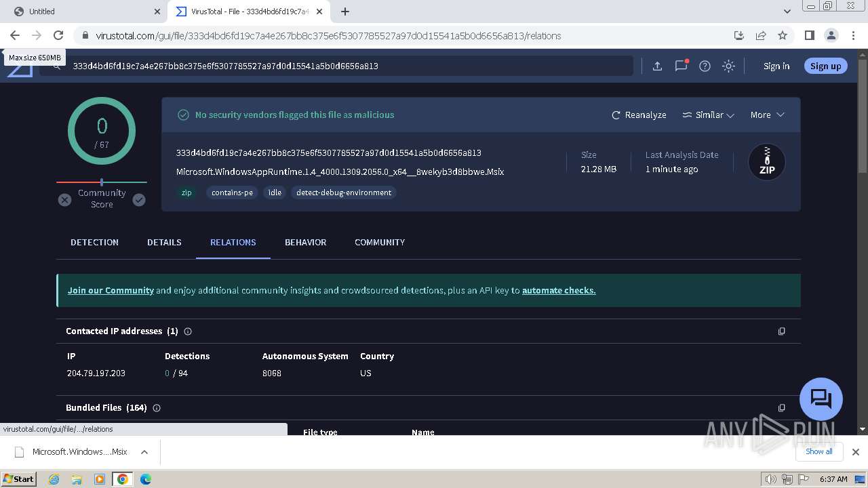Open the tab search chevron
Viewport: 868px width, 488px height.
[787, 12]
